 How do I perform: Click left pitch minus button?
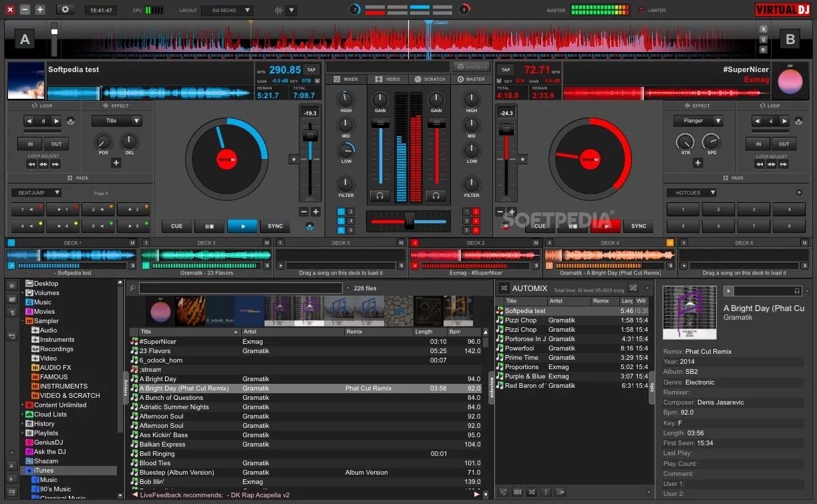click(x=304, y=212)
